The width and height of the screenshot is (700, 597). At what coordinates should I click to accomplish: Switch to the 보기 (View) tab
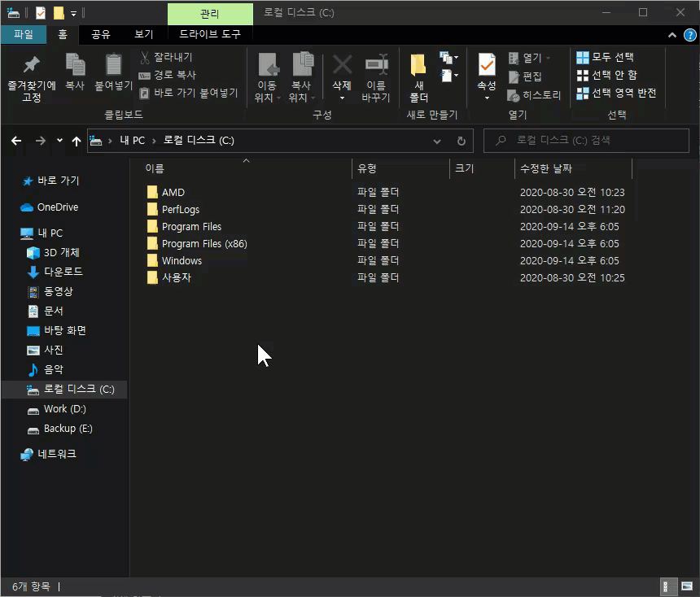[144, 34]
